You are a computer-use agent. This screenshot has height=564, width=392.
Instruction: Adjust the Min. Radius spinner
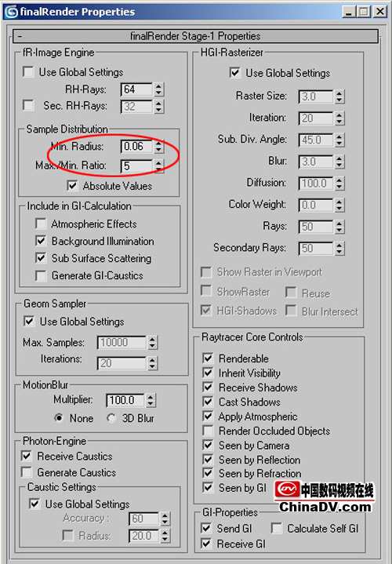158,147
